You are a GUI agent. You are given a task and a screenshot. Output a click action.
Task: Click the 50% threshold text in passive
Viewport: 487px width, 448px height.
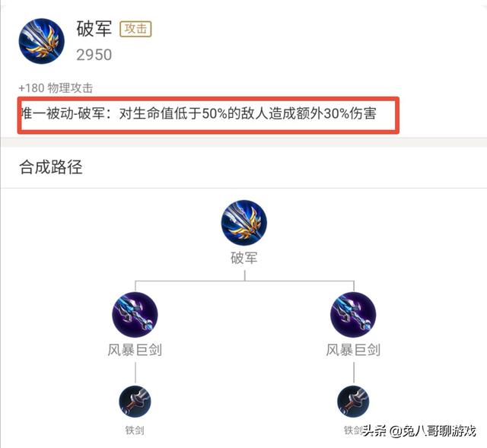point(215,113)
